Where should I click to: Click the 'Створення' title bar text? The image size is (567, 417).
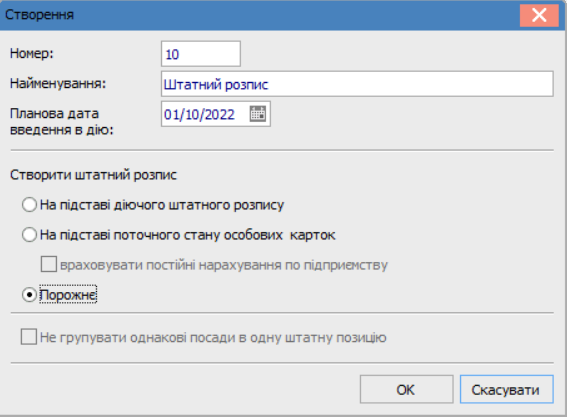point(39,14)
